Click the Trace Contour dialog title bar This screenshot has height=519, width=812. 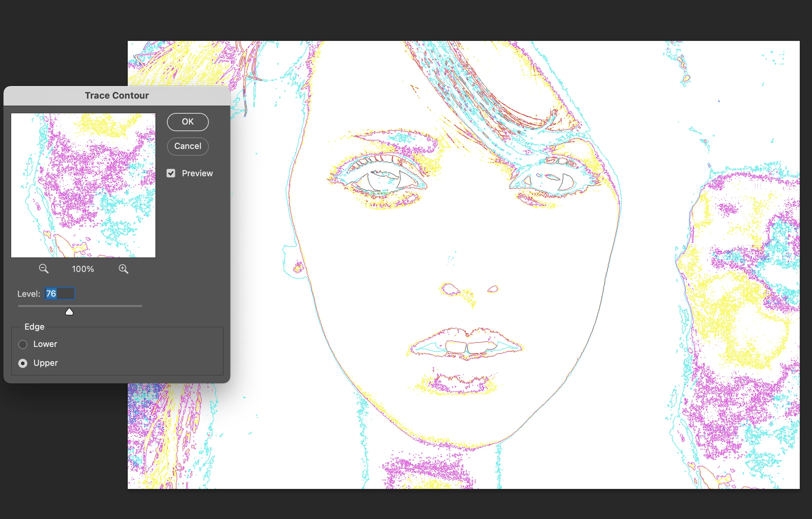(117, 95)
